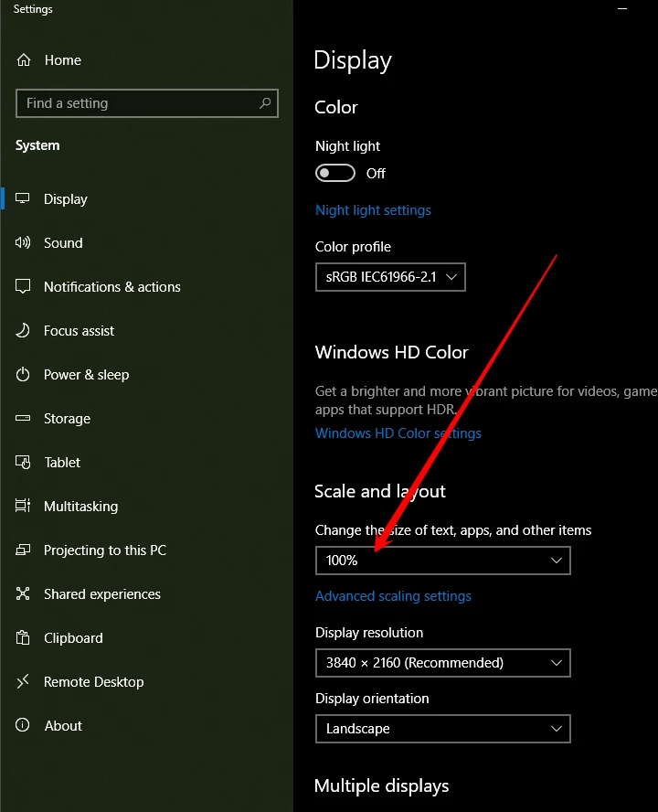Click the Shared experiences icon

(23, 593)
